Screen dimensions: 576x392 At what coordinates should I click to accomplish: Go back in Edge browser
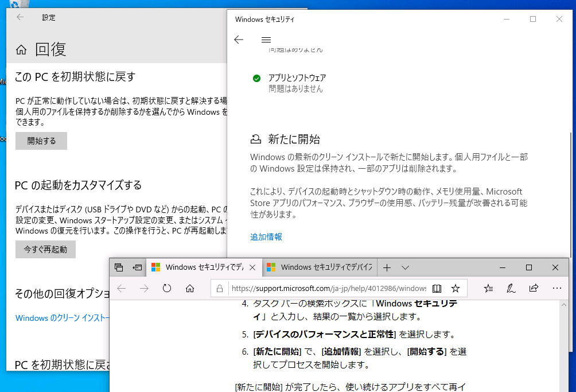(122, 288)
